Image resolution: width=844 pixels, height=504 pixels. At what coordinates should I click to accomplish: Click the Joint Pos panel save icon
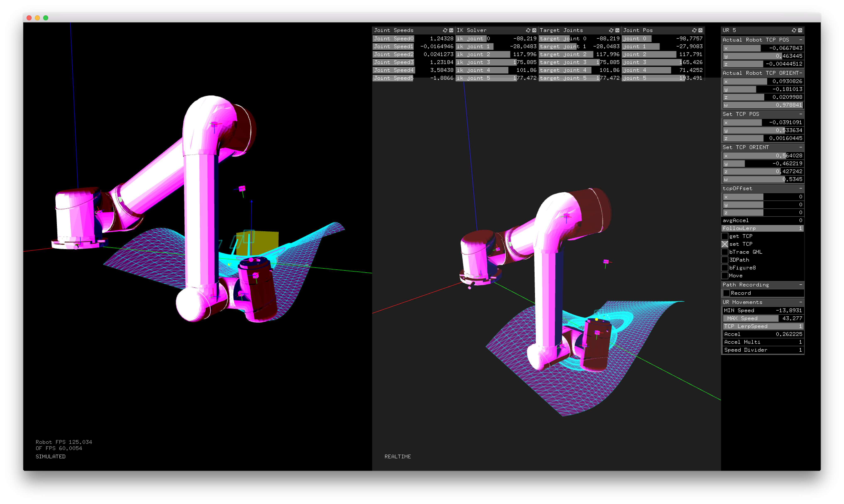pos(700,30)
